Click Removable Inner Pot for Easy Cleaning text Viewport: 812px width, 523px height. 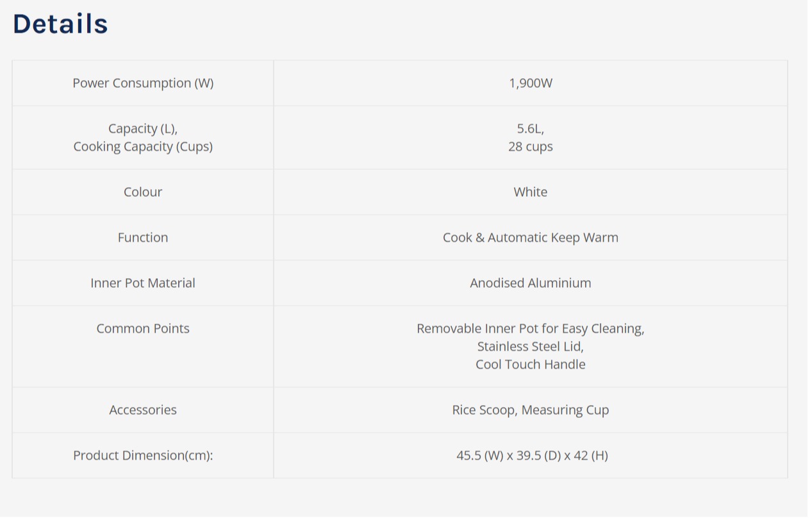pos(531,329)
